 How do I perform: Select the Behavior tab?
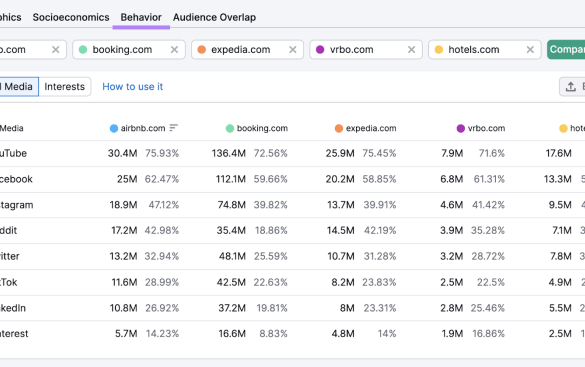tap(141, 18)
